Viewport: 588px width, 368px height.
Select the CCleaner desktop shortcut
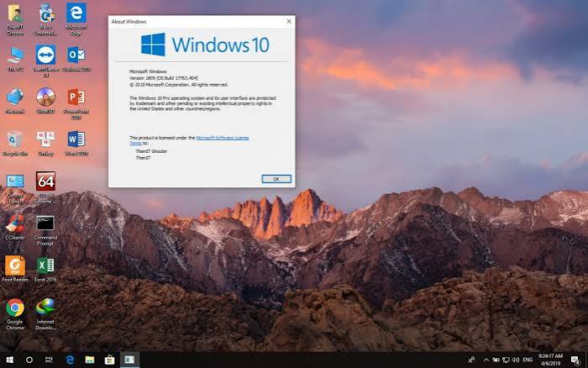(x=15, y=227)
